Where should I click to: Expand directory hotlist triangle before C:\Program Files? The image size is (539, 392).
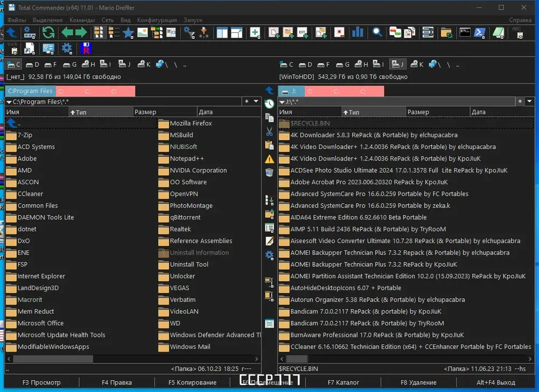coord(9,102)
